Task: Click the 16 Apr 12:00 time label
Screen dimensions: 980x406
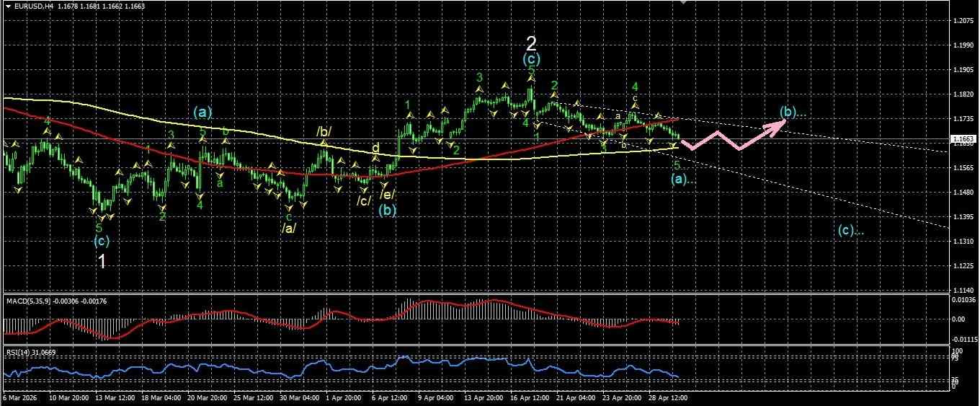Action: tap(528, 398)
